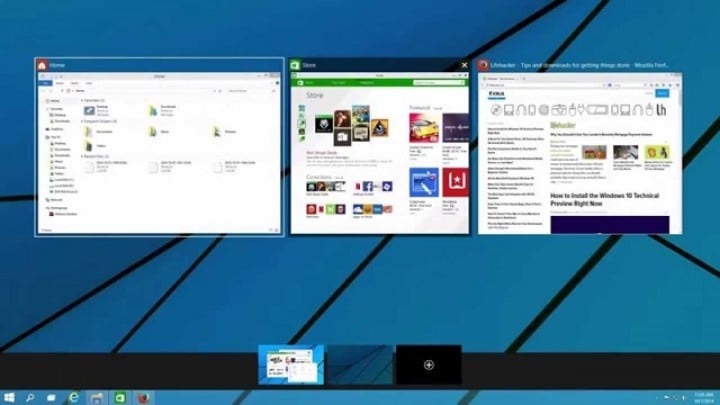The image size is (720, 405).
Task: Select Homegroup in the Explorer navigation pane
Action: [56, 208]
